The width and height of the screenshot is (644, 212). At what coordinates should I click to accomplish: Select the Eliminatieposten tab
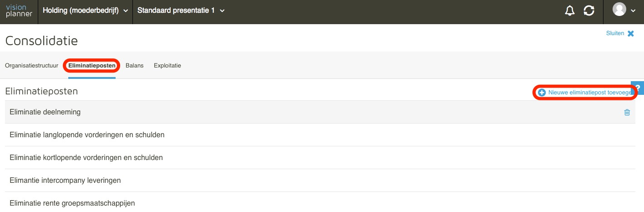(92, 66)
